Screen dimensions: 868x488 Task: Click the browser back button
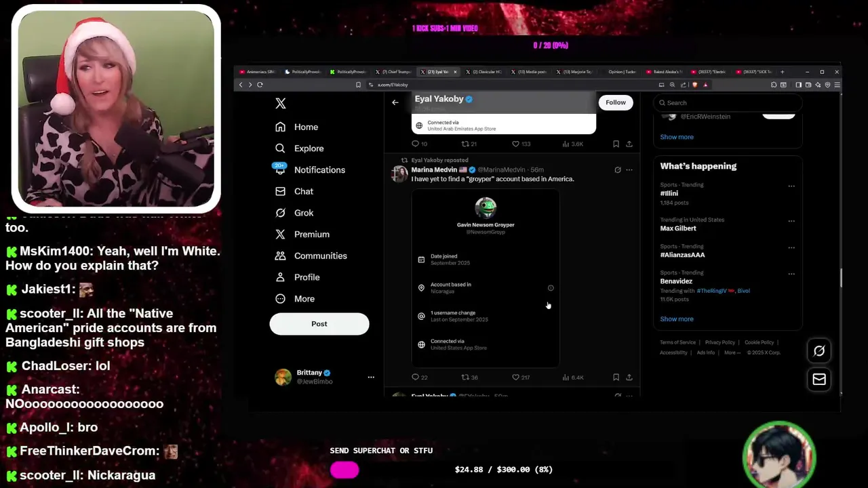tap(240, 85)
